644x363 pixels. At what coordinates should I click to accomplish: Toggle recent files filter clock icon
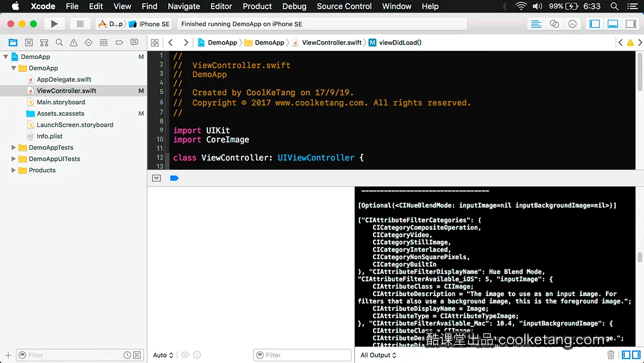pos(128,355)
